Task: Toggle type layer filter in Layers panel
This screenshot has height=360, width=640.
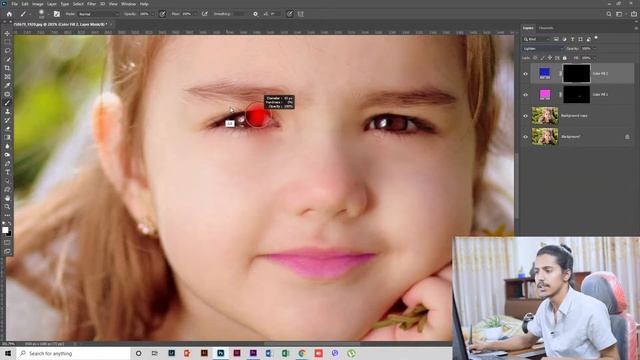Action: click(572, 39)
